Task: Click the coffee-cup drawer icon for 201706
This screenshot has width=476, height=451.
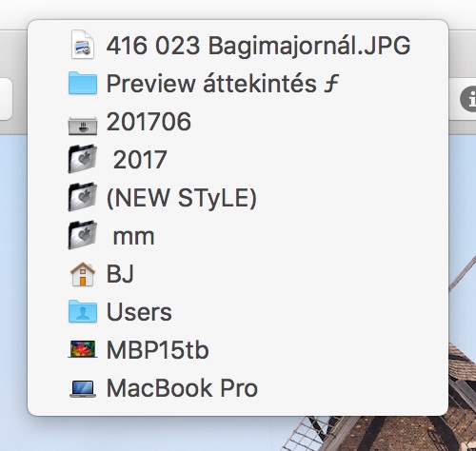Action: click(83, 126)
